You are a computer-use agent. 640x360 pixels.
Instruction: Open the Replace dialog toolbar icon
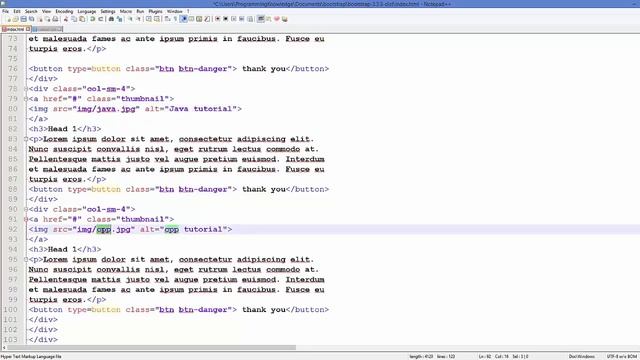point(119,19)
